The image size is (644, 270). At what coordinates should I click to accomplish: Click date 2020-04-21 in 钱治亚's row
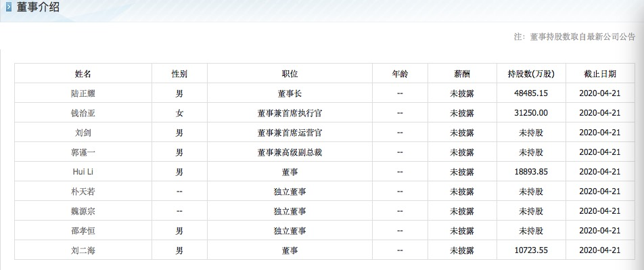(600, 113)
